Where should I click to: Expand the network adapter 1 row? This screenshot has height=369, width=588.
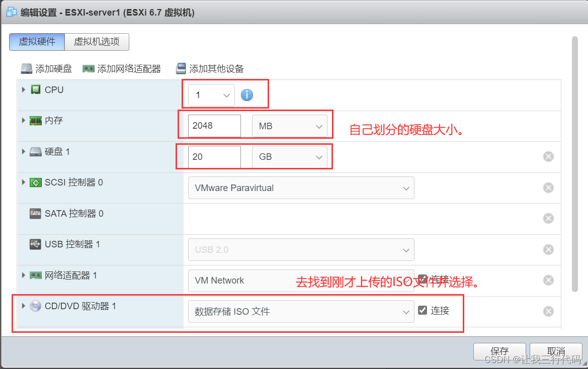[x=23, y=275]
